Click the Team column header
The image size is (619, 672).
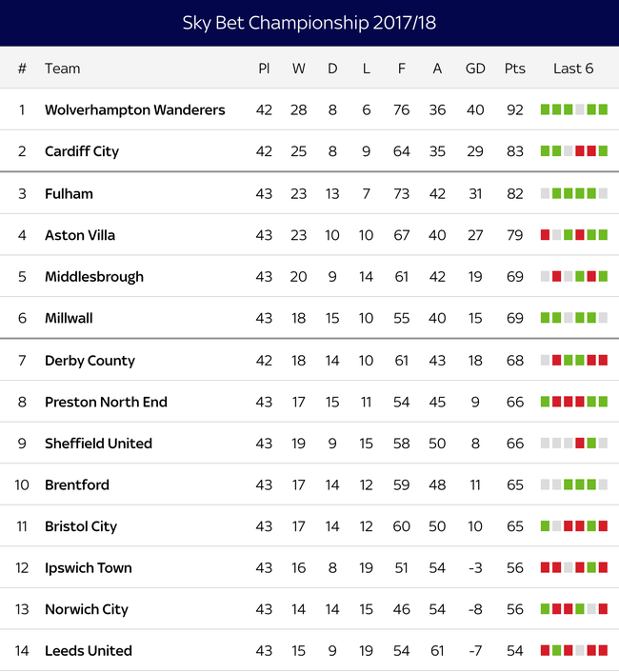(x=62, y=69)
